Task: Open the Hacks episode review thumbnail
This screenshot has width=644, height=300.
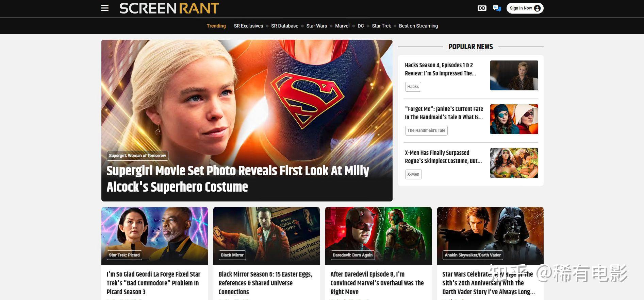Action: [514, 75]
